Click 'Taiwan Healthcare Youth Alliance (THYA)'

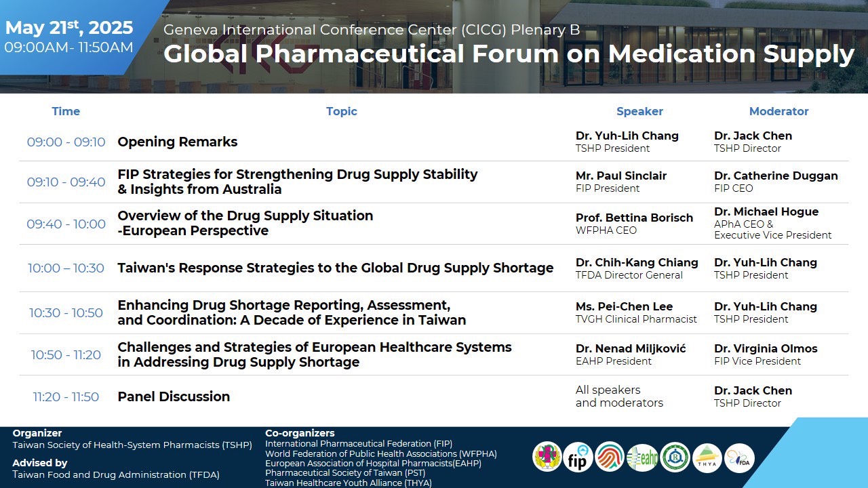pyautogui.click(x=349, y=483)
